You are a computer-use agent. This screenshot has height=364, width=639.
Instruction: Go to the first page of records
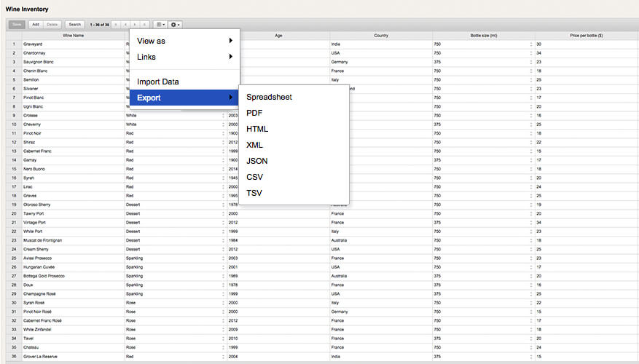(x=116, y=25)
